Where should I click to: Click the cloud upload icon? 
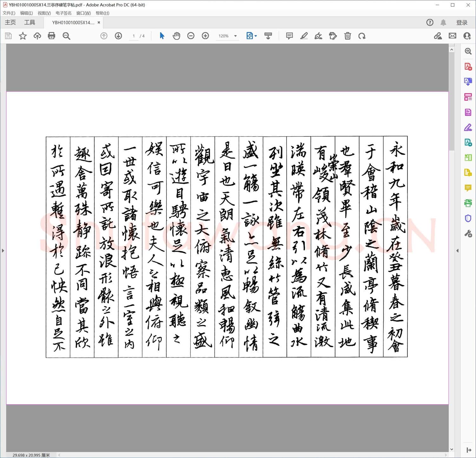tap(37, 36)
